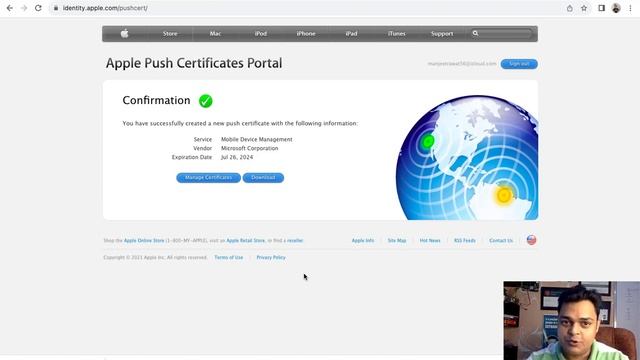
Task: Bookmark this page with the star icon
Action: pyautogui.click(x=584, y=8)
